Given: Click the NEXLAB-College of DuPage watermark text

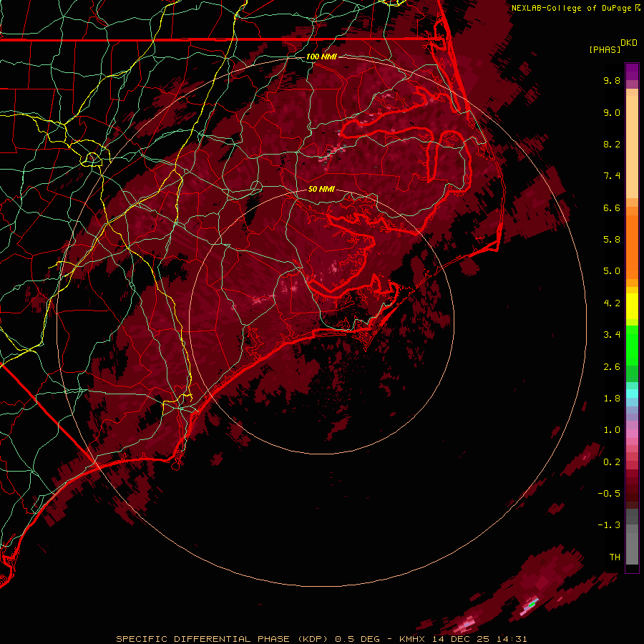Looking at the screenshot, I should [571, 8].
